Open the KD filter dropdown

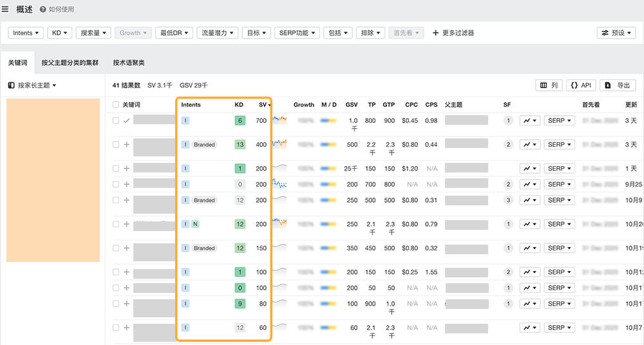[59, 33]
